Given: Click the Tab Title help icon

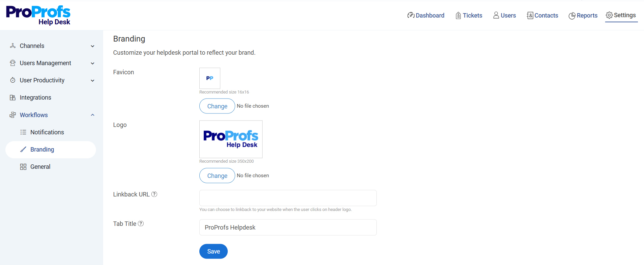Looking at the screenshot, I should pos(141,223).
